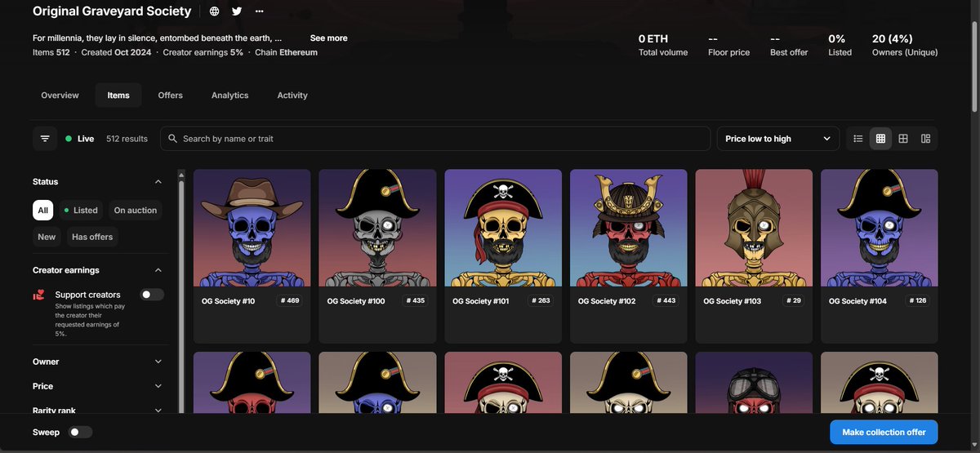Open the collection Twitter profile icon
Viewport: 980px width, 453px height.
237,11
